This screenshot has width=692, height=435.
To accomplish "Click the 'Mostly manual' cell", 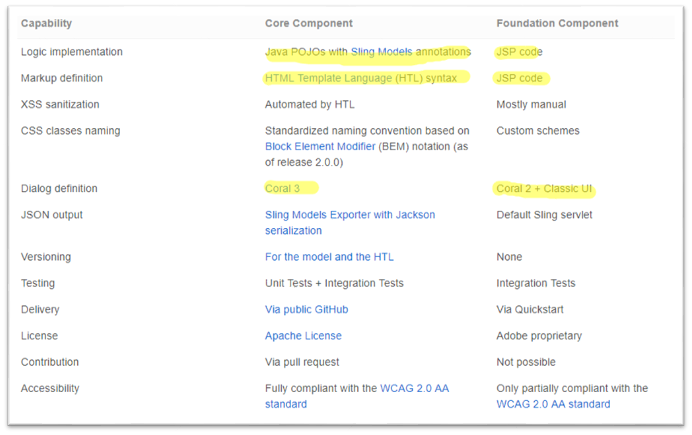I will click(531, 105).
